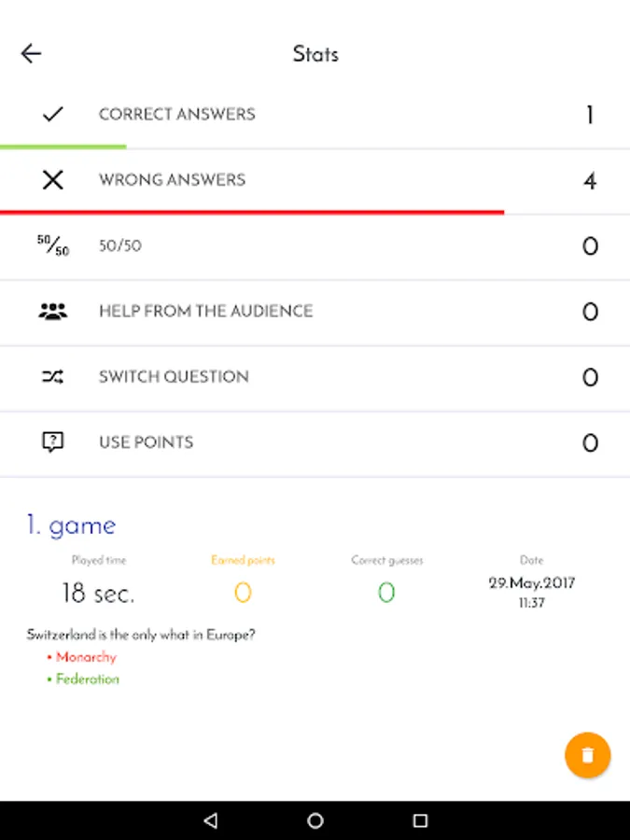Click the green correct answers progress bar
630x840 pixels.
[x=63, y=147]
